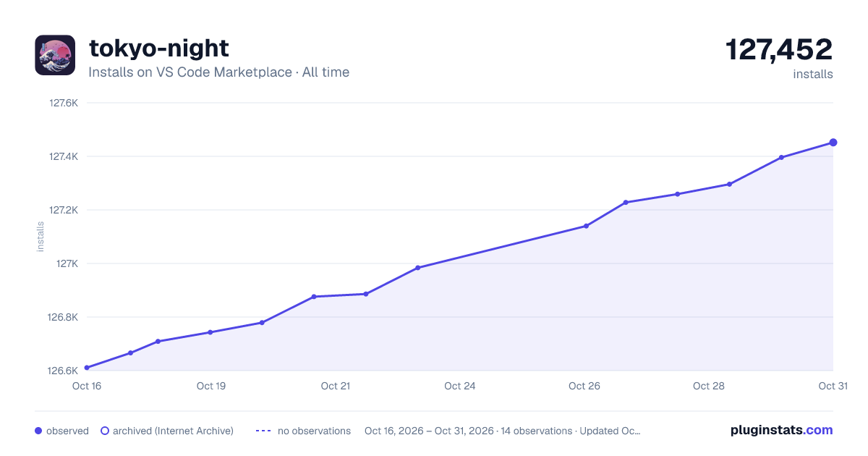Click the tokyo-night wave logo icon

[x=55, y=55]
